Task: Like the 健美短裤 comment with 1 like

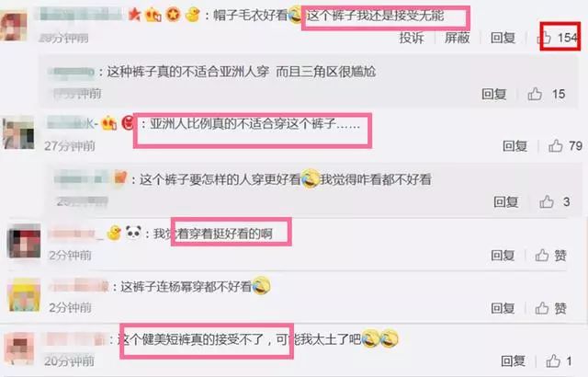Action: (553, 361)
